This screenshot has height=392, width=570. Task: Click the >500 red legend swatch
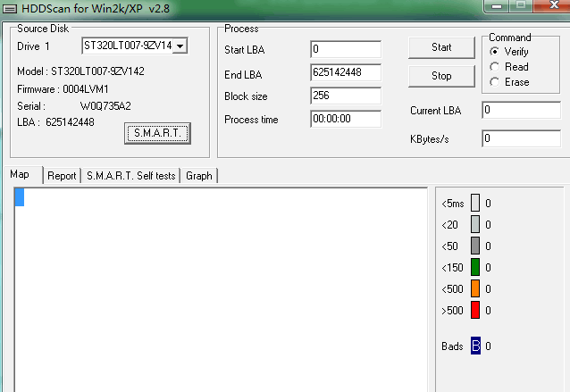[x=475, y=310]
